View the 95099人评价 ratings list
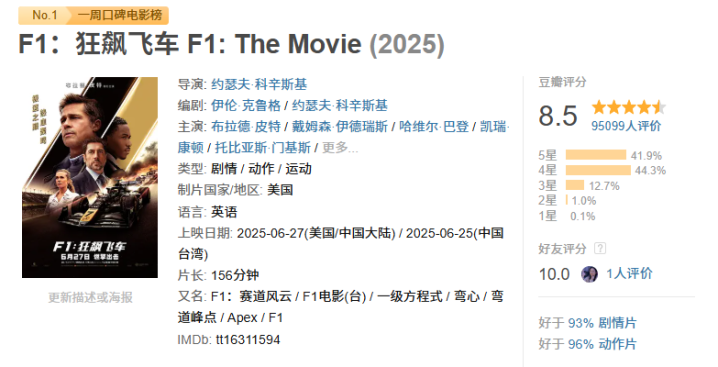The height and width of the screenshot is (367, 718). click(x=626, y=126)
